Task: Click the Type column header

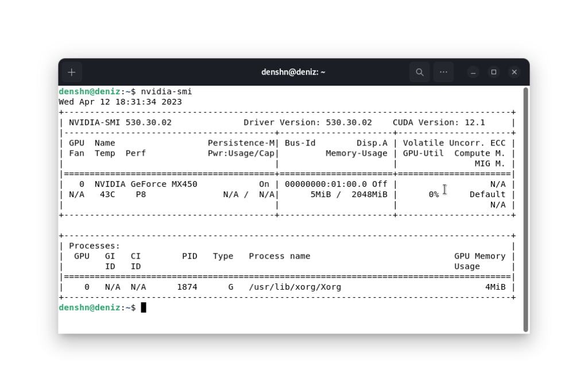Action: [x=223, y=256]
